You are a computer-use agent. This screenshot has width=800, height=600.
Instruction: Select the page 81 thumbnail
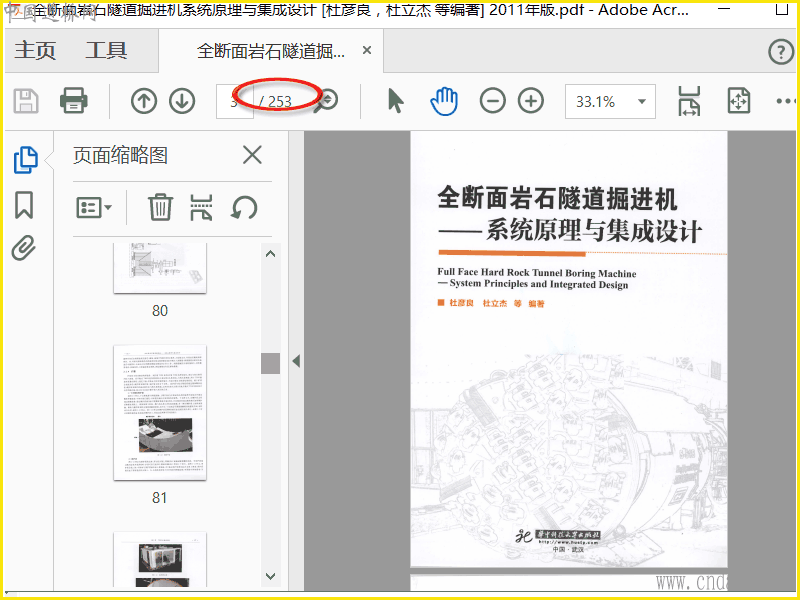pyautogui.click(x=160, y=412)
